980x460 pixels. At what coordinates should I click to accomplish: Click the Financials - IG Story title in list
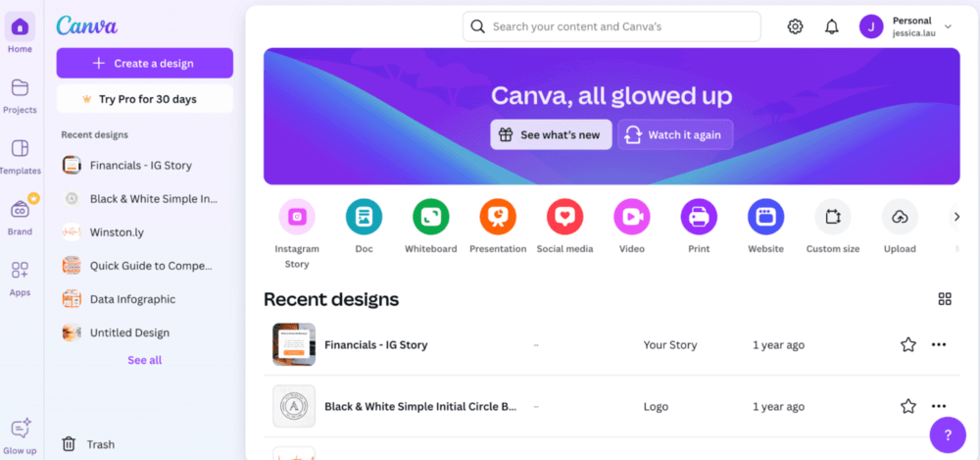point(375,345)
